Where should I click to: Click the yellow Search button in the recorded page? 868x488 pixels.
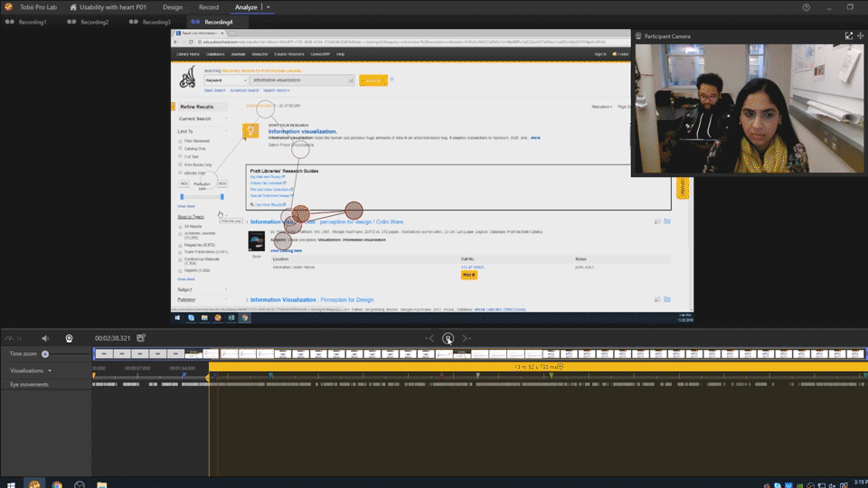(373, 80)
